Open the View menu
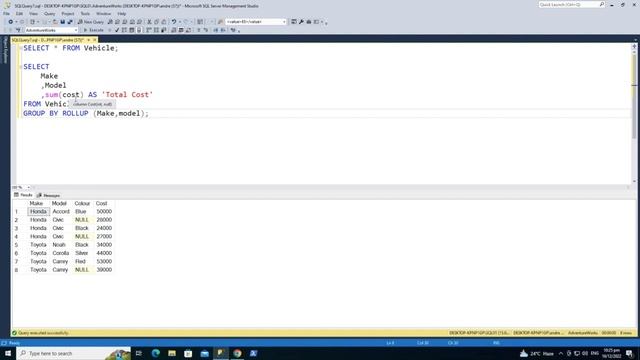Viewport: 640px width, 360px height. pos(33,13)
